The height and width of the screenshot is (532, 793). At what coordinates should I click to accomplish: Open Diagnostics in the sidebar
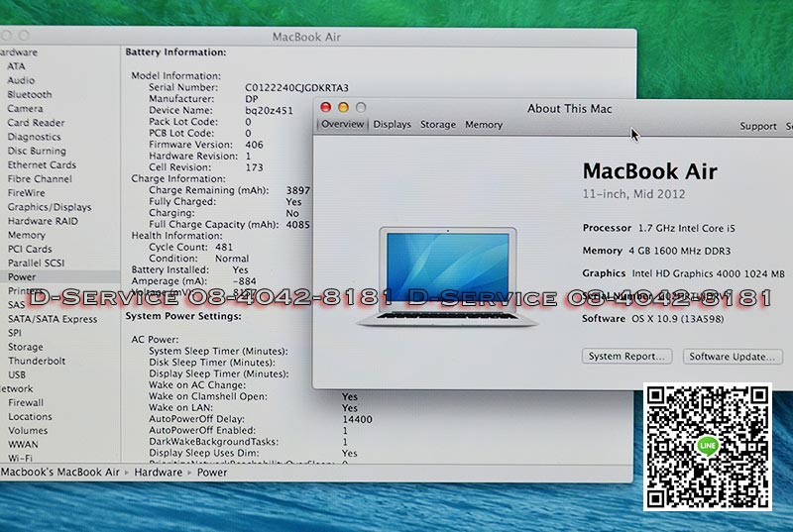[x=34, y=137]
